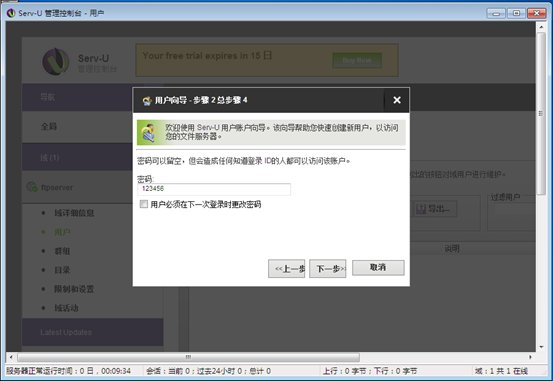
Task: Click the 说明 column header
Action: pos(452,249)
